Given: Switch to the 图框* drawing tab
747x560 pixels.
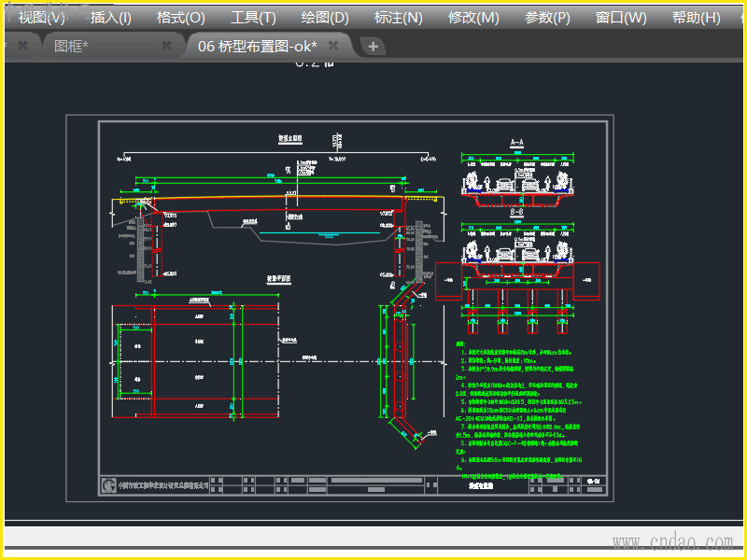Looking at the screenshot, I should 72,46.
